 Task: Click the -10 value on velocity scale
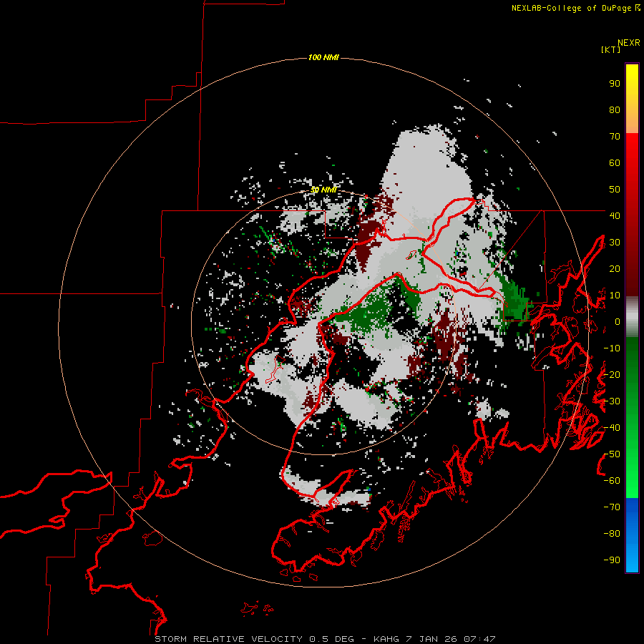[x=612, y=348]
